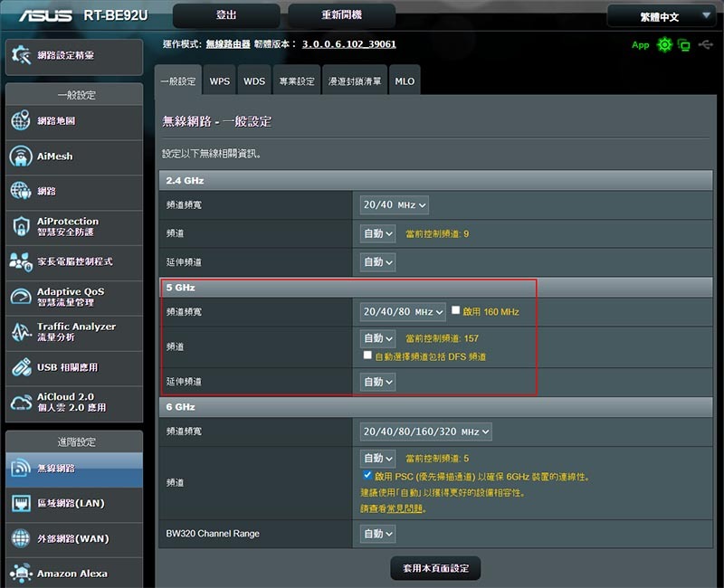Click the 套用本頁面設定 apply button
724x588 pixels.
point(435,568)
